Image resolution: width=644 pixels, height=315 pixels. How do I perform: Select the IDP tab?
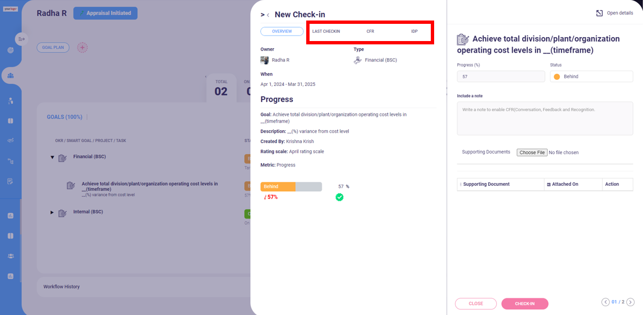(x=414, y=31)
